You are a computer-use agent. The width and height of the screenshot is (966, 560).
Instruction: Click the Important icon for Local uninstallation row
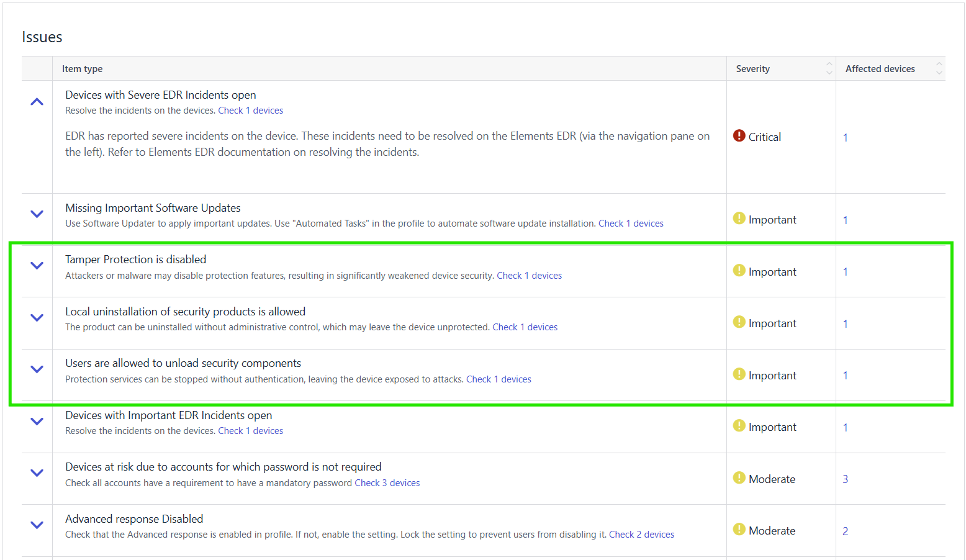point(739,322)
